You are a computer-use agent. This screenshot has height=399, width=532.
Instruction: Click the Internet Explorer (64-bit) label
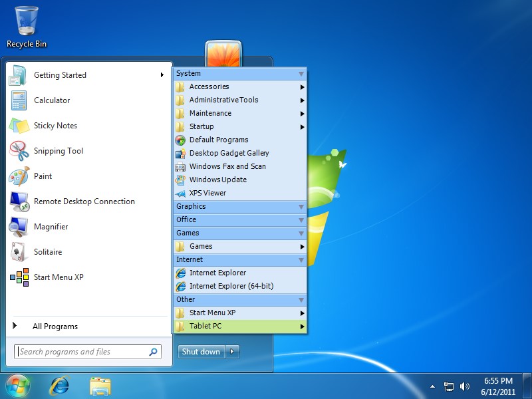pyautogui.click(x=231, y=286)
